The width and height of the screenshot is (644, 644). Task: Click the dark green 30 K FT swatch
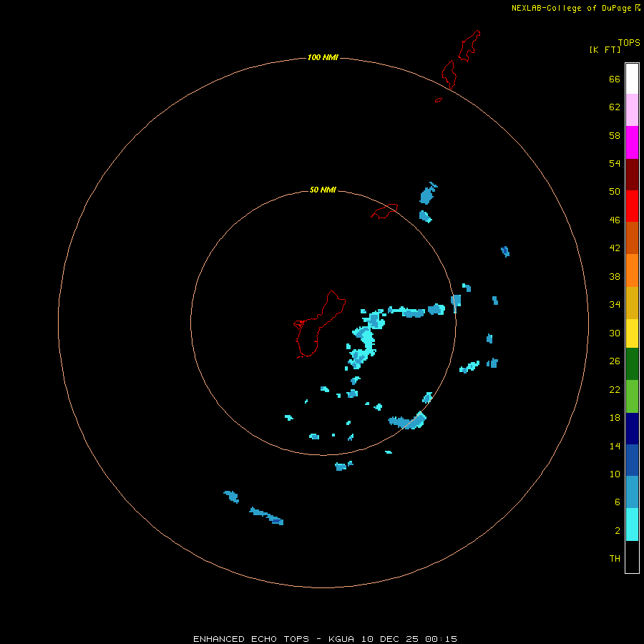pos(632,364)
